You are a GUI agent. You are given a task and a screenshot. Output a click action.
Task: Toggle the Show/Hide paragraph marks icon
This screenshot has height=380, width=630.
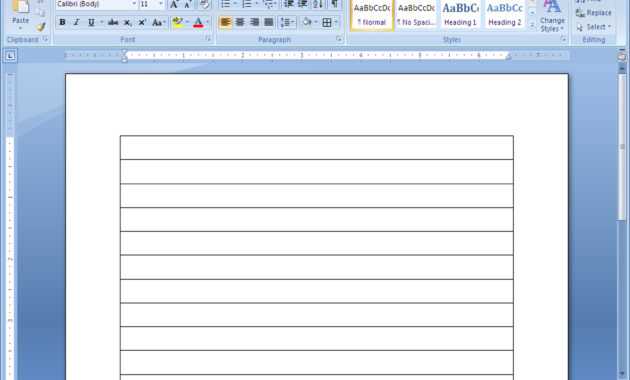(x=334, y=4)
